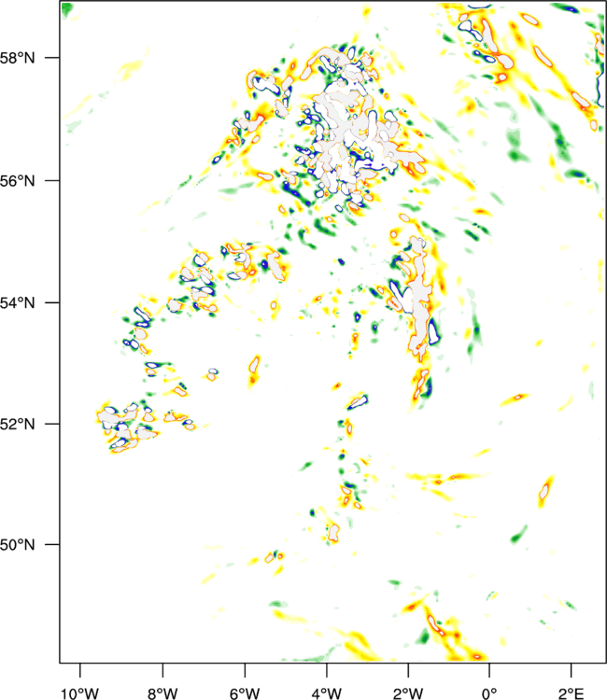The width and height of the screenshot is (607, 700).
Task: Click the 8°W longitude label
Action: coord(162,693)
